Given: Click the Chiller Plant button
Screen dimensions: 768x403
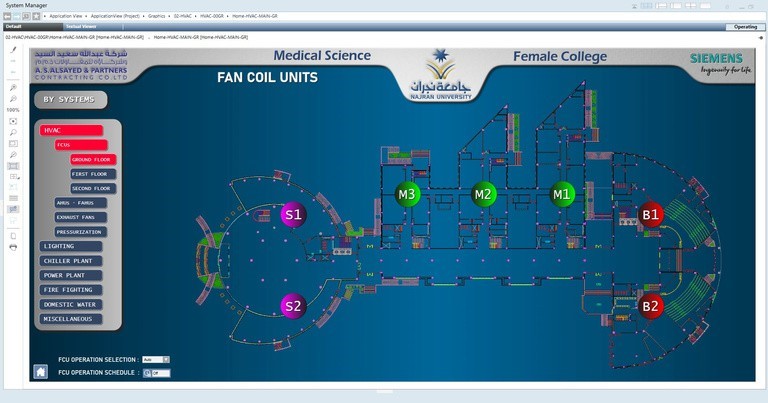Looking at the screenshot, I should coord(71,261).
